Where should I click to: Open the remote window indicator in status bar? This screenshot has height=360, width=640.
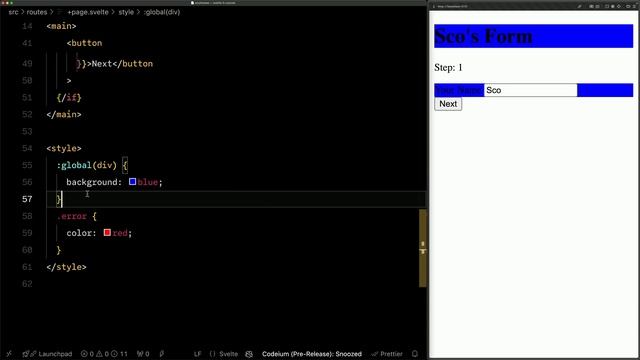point(9,354)
